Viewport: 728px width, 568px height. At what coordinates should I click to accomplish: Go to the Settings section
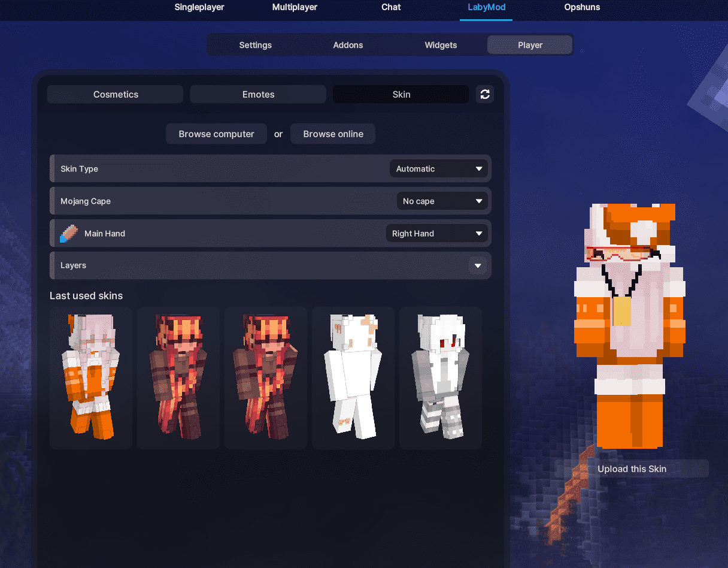[256, 45]
